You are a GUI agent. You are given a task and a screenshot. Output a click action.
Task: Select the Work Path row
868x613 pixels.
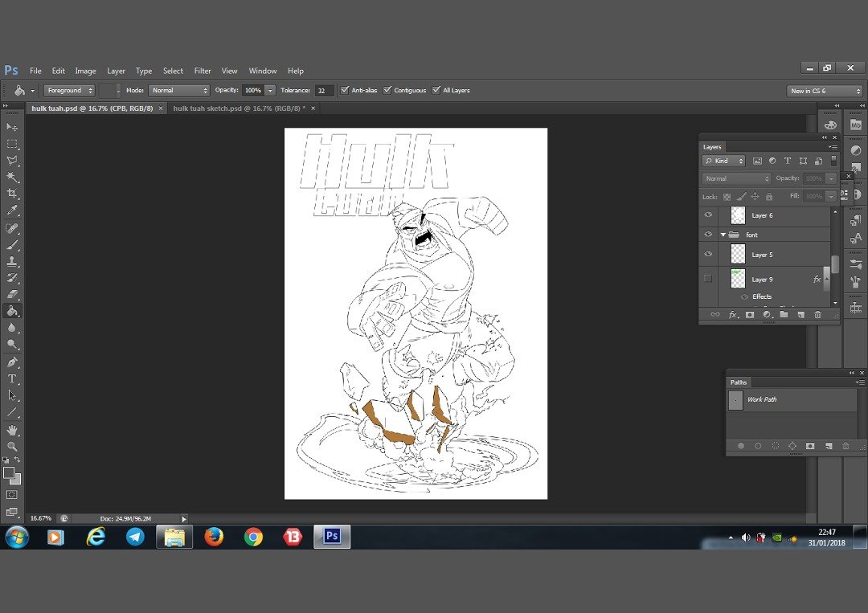click(x=792, y=399)
